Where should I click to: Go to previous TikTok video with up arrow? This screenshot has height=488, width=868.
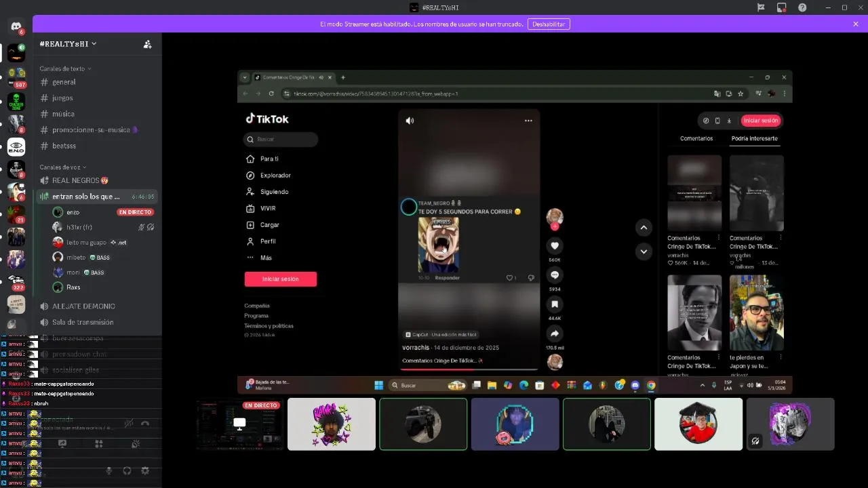tap(644, 228)
